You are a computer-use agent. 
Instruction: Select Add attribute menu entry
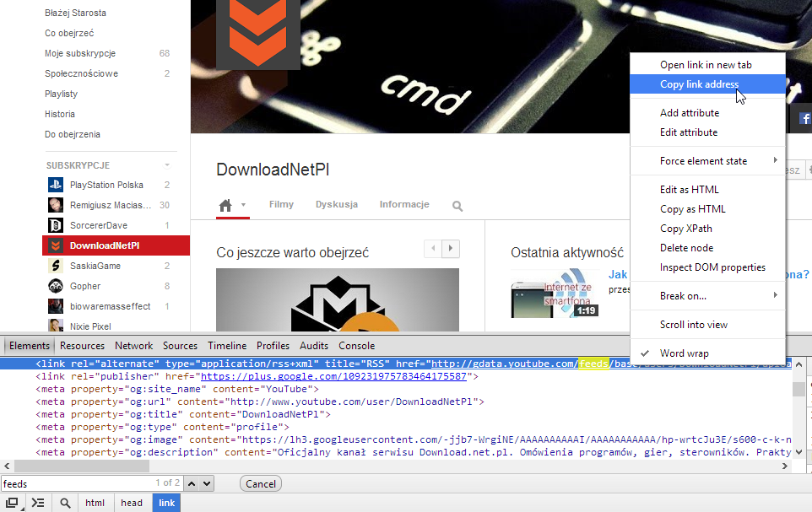[x=707, y=113]
